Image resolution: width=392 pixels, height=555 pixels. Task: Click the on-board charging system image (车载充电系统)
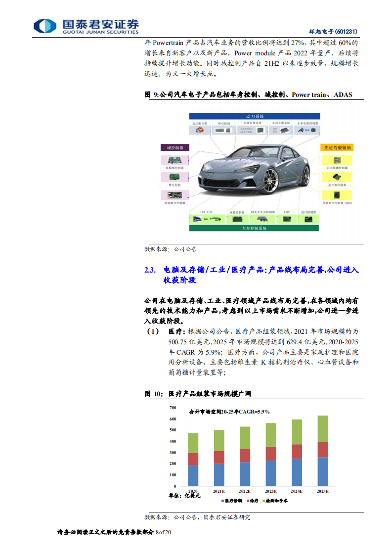pos(285,130)
